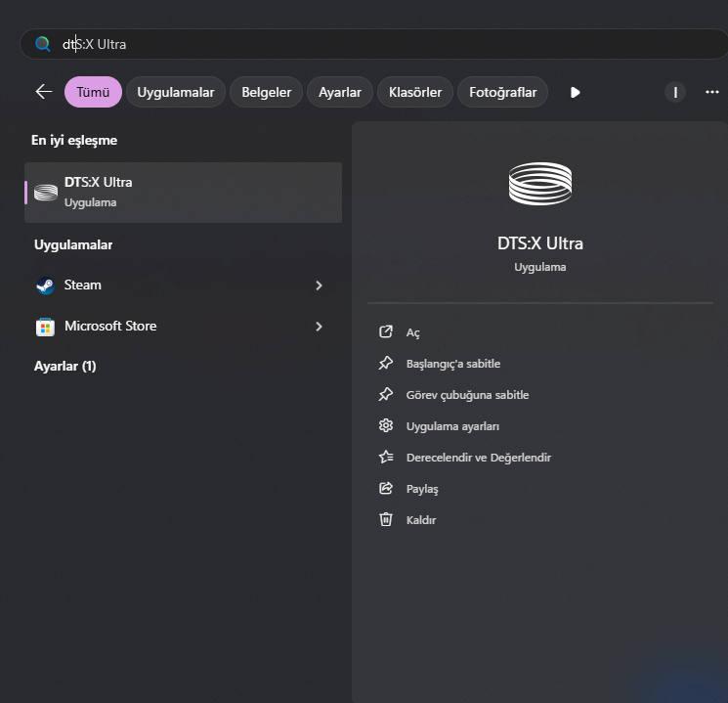728x703 pixels.
Task: Click the open-external icon beside Aç
Action: [386, 331]
